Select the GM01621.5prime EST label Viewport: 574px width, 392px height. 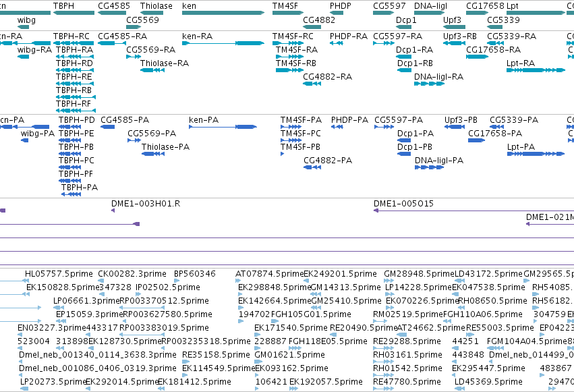point(289,355)
